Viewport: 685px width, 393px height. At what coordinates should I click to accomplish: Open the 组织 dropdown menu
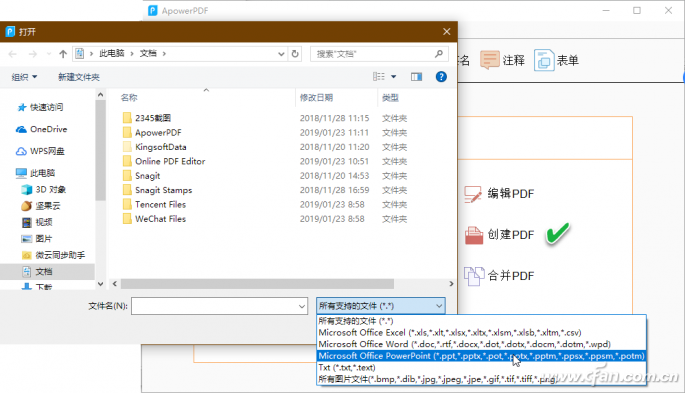(24, 77)
